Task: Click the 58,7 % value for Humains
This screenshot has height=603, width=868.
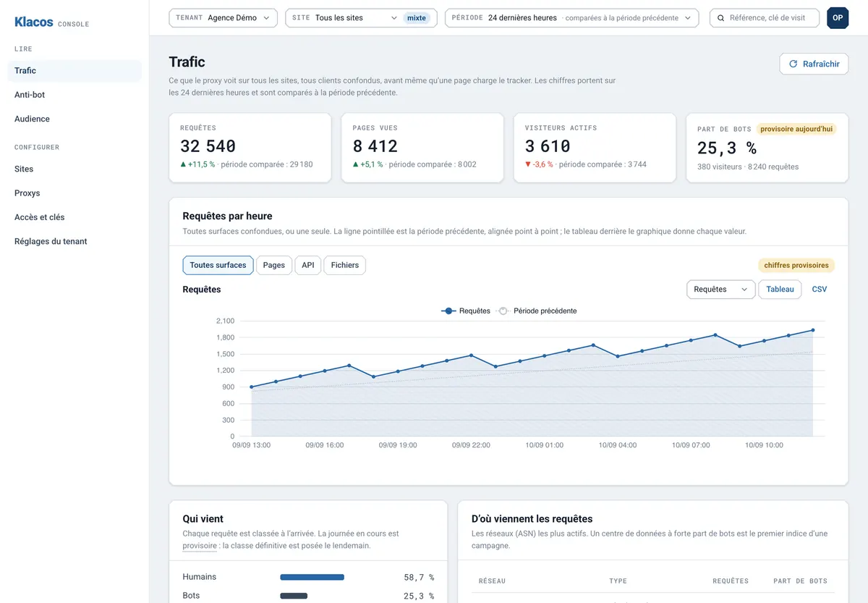Action: click(x=419, y=578)
